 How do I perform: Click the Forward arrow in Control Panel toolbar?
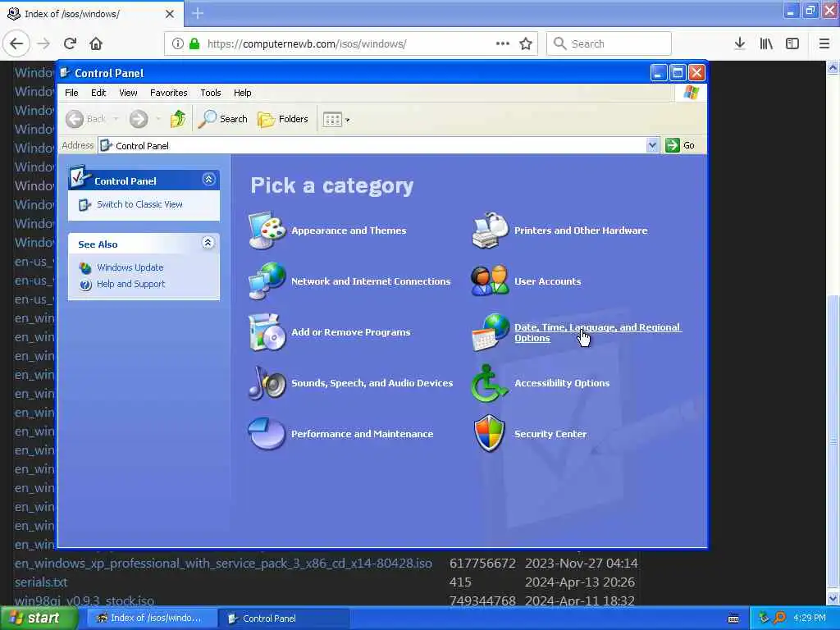point(139,119)
